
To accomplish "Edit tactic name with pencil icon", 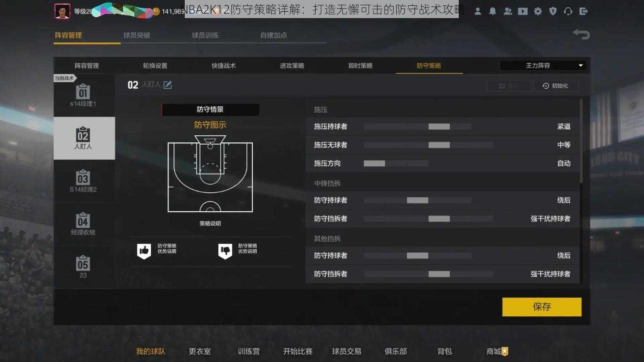I will (168, 85).
